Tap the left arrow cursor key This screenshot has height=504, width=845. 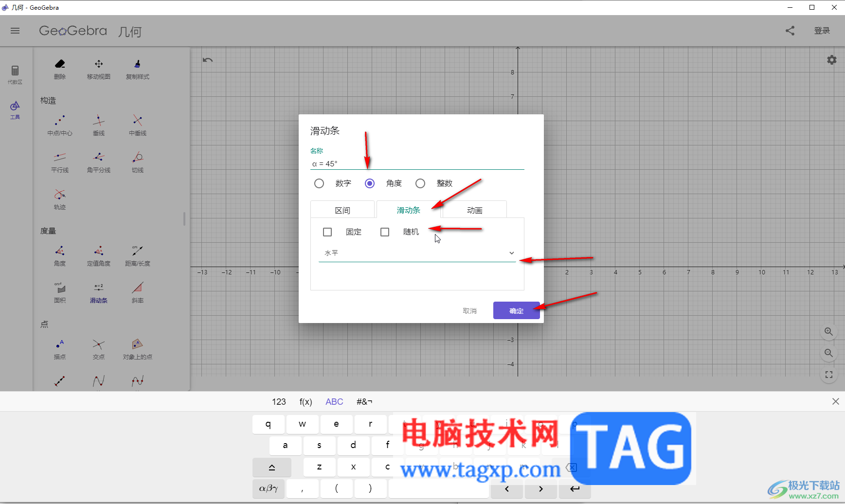coord(507,488)
